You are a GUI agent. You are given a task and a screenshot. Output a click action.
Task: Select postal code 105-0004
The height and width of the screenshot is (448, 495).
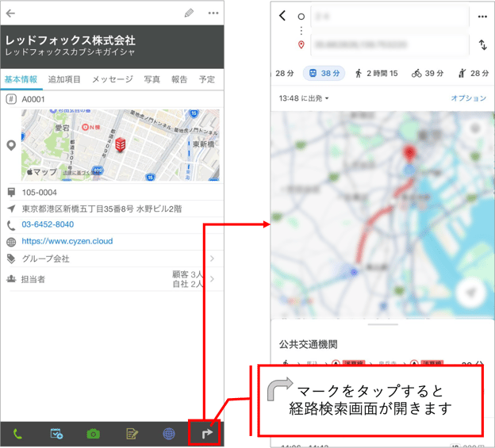tap(39, 193)
